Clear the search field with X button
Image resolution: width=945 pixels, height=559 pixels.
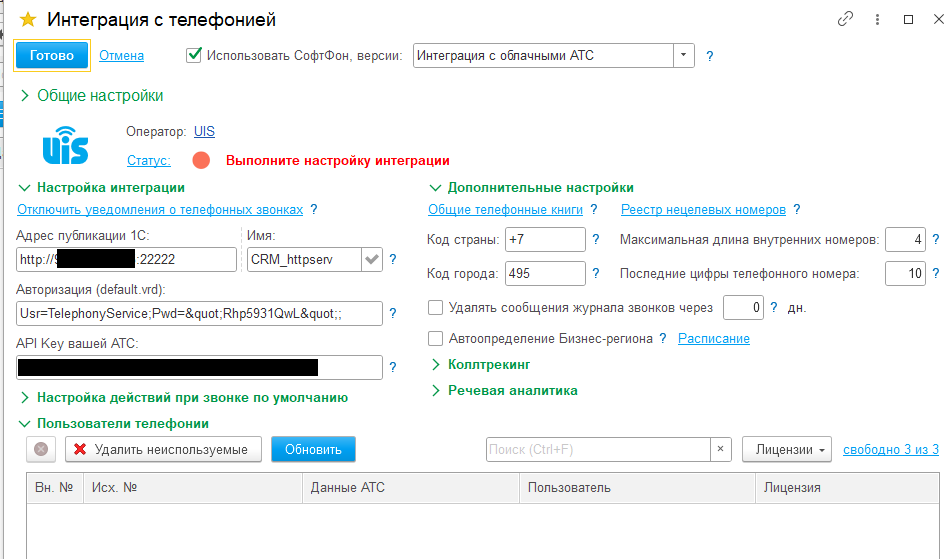click(x=722, y=450)
